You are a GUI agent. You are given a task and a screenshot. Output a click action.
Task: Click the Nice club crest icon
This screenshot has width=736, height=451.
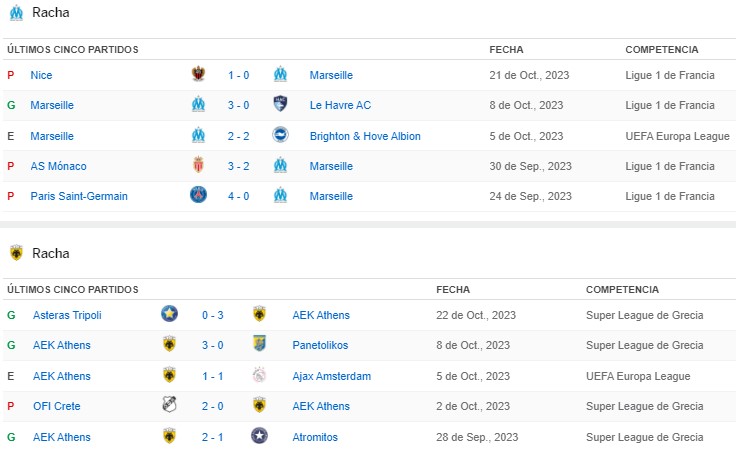[x=198, y=75]
